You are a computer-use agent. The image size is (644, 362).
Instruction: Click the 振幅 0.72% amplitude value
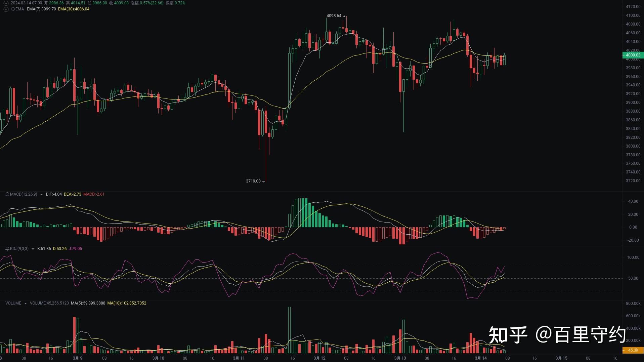(x=175, y=3)
